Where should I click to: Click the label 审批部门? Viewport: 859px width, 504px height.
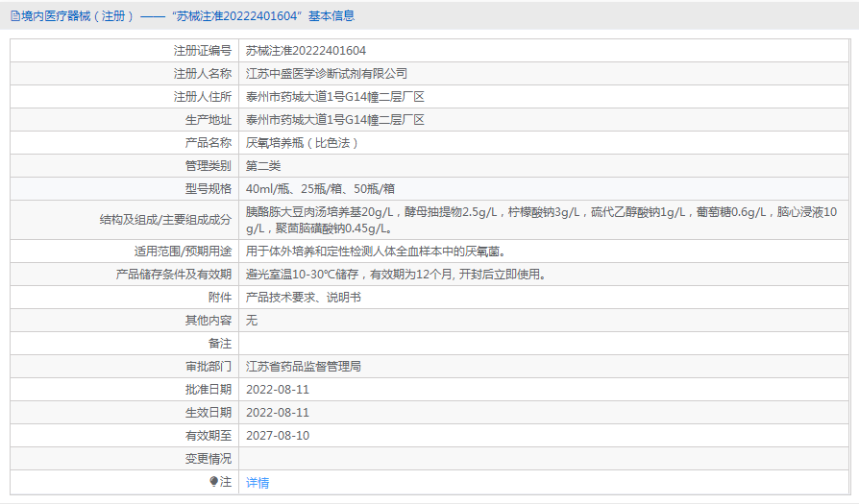click(209, 367)
